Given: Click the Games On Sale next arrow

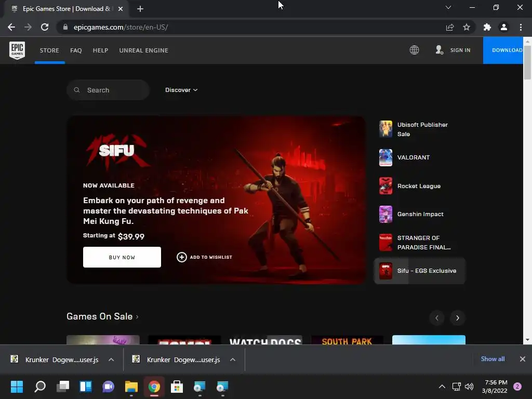Looking at the screenshot, I should 457,318.
